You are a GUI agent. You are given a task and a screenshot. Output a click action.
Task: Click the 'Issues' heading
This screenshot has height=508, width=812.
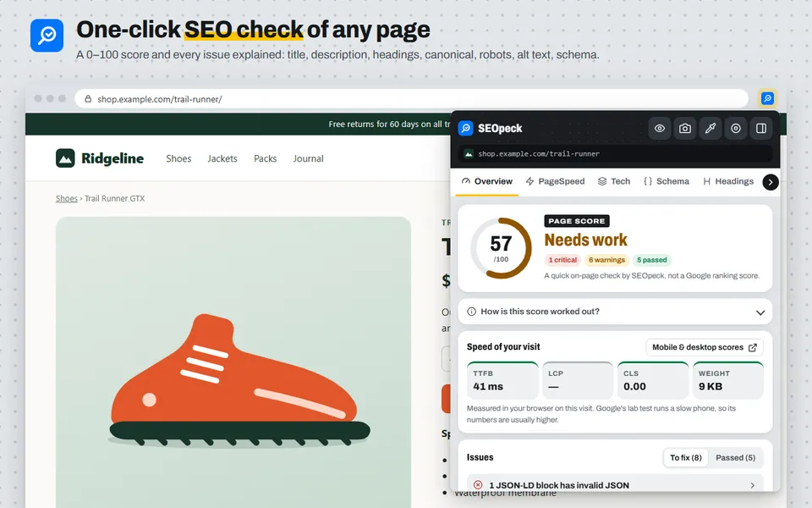click(480, 457)
